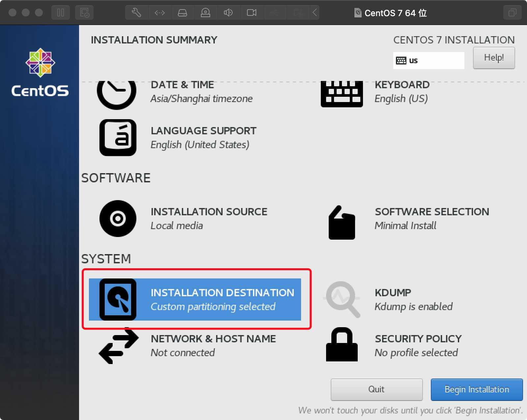Screen dimensions: 527x420
Task: Open Installation Destination disk icon
Action: [x=118, y=300]
